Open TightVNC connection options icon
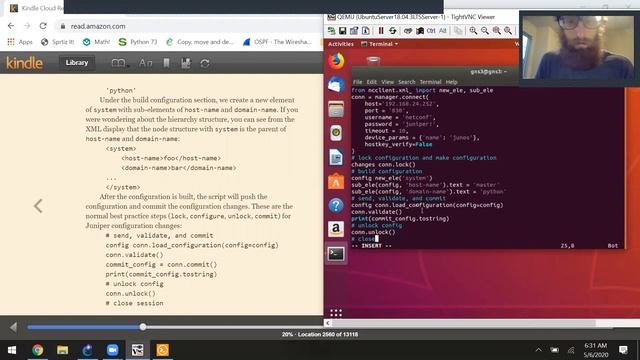The width and height of the screenshot is (640, 360). pos(354,31)
